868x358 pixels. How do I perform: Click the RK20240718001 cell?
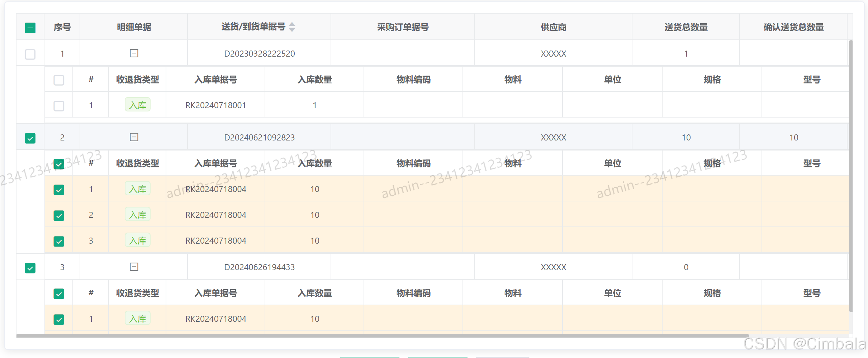(215, 105)
